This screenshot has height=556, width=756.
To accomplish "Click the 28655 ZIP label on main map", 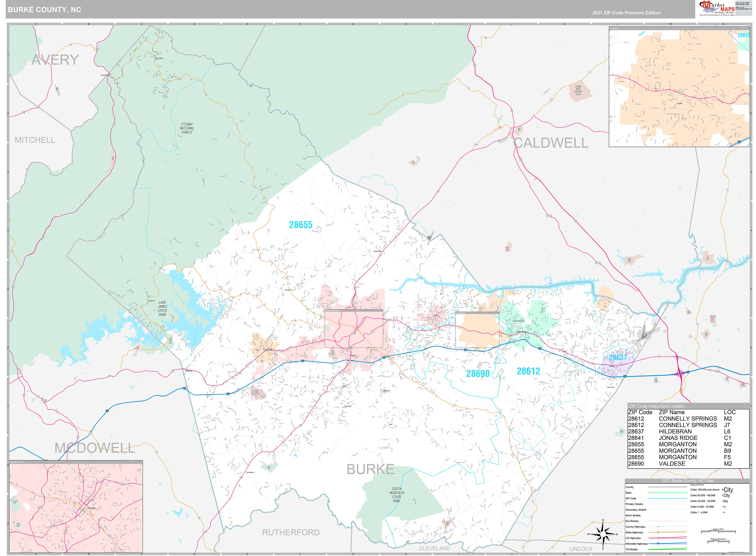I will click(x=301, y=225).
